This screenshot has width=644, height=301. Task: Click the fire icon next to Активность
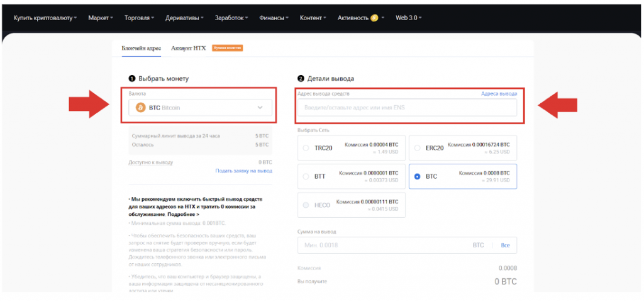[x=374, y=18]
